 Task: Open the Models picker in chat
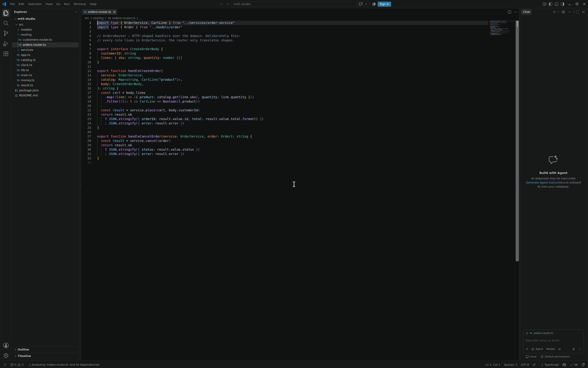[x=551, y=349]
